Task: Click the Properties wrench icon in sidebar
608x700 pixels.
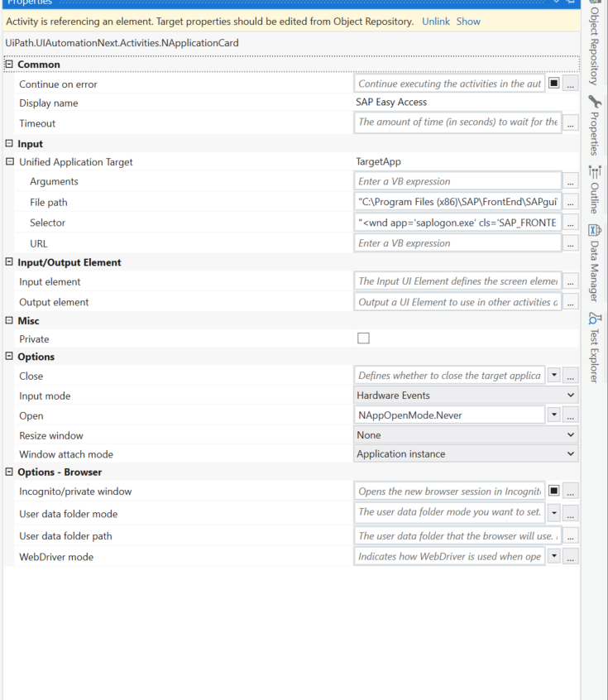Action: (x=594, y=103)
